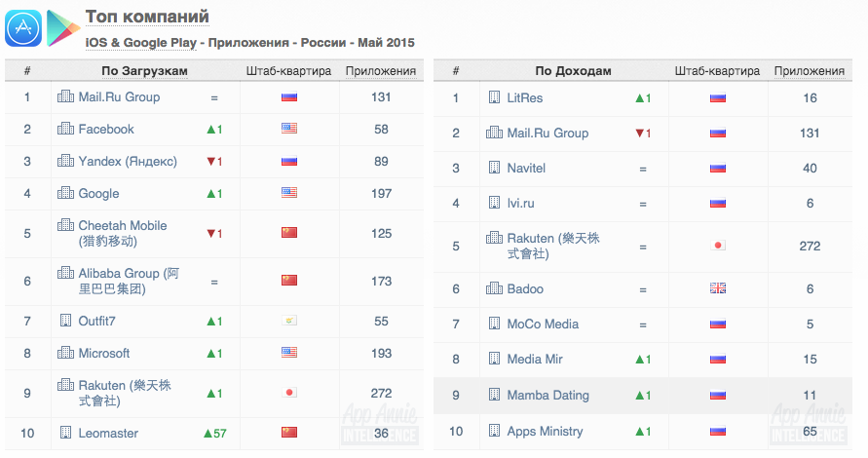Click the UK flag in Badoo row
Image resolution: width=868 pixels, height=458 pixels.
719,289
